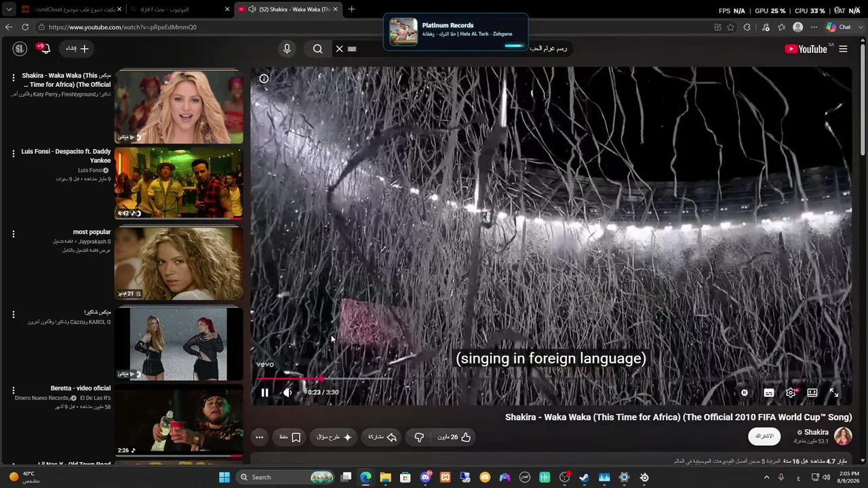Open the tab list dropdown
Screen dimensions: 868x488
pos(9,9)
